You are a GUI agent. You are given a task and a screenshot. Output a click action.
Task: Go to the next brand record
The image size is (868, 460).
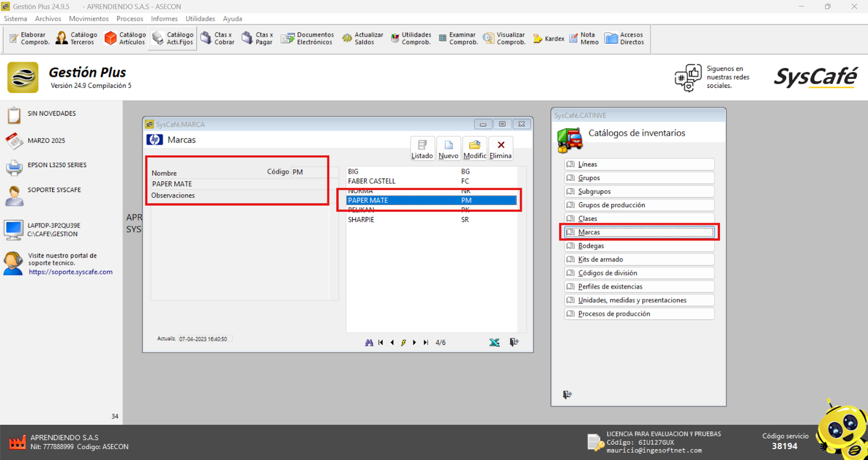click(x=414, y=342)
